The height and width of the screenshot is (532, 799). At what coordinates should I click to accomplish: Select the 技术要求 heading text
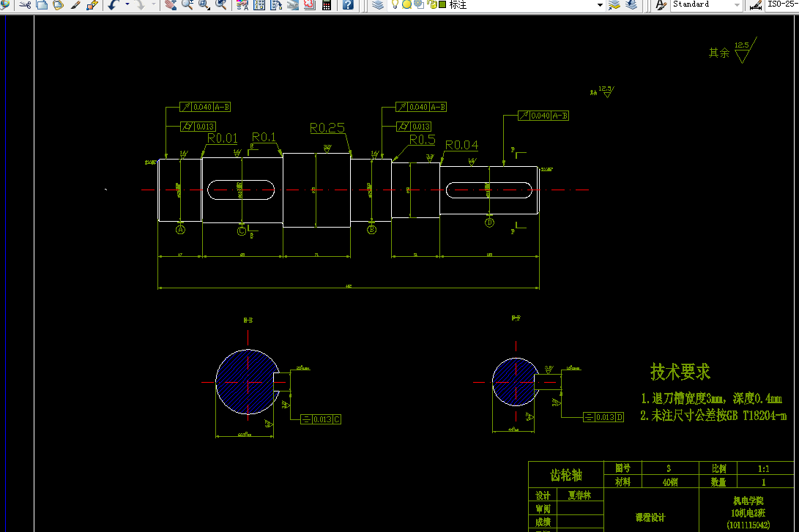pyautogui.click(x=680, y=372)
